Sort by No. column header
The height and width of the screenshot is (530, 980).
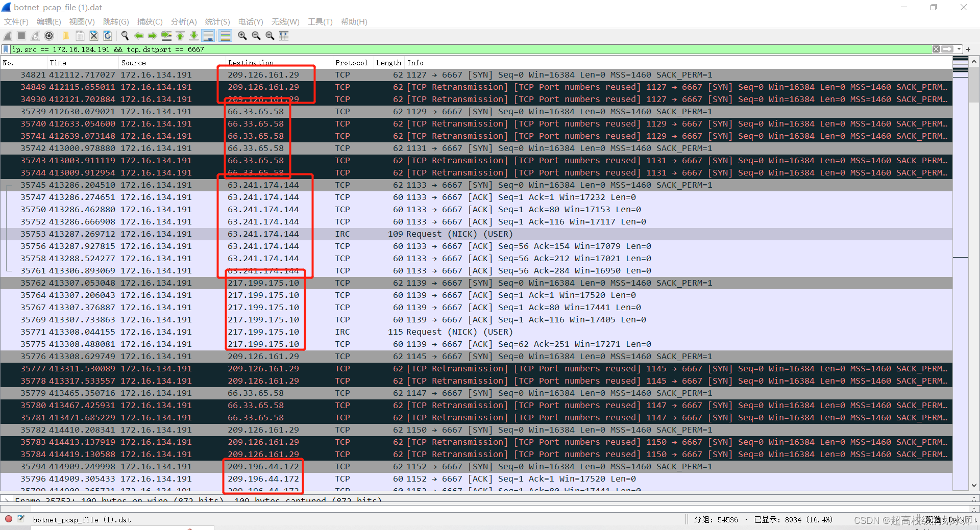pyautogui.click(x=23, y=63)
